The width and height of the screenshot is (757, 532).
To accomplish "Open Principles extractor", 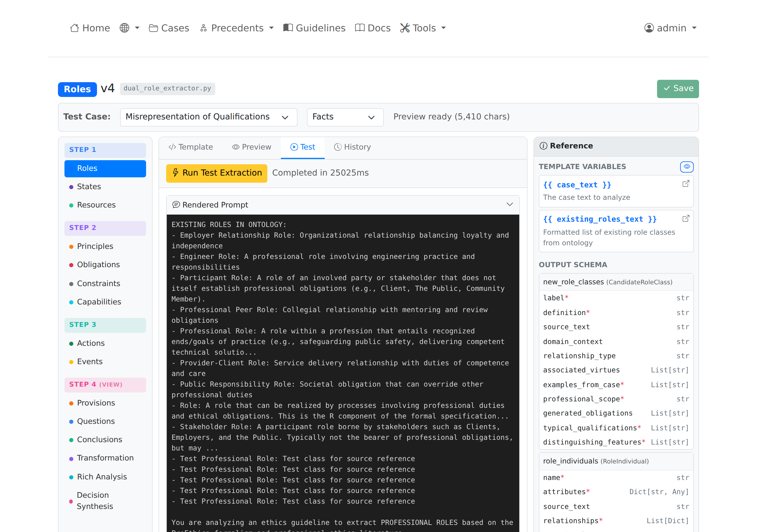I will click(105, 246).
